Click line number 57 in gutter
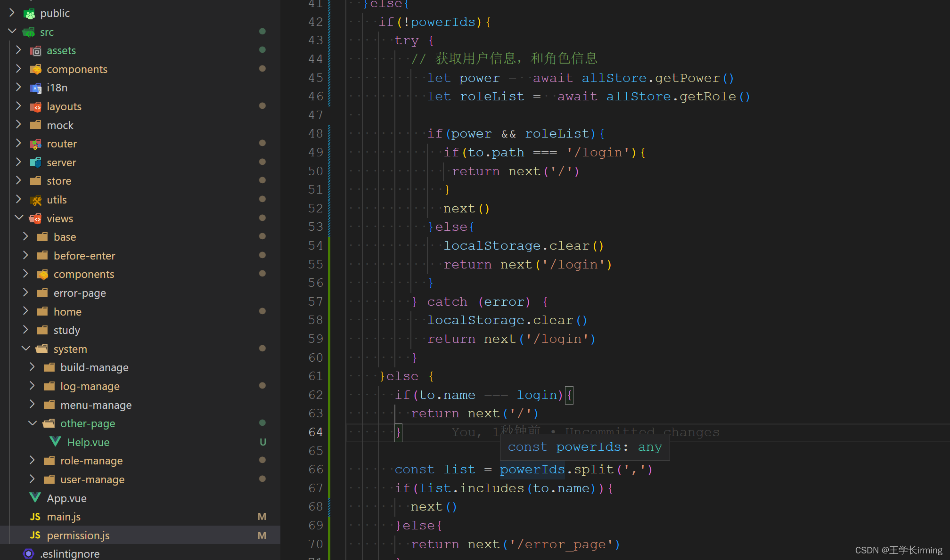The image size is (950, 560). pos(315,302)
